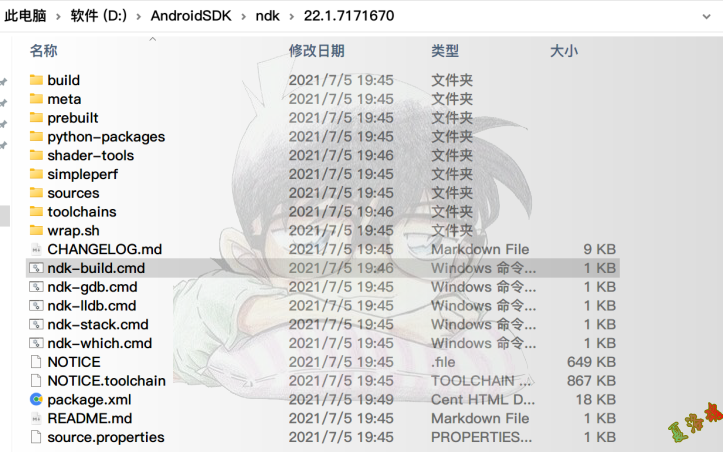Select the ndk-lldb.cmd file name
723x452 pixels.
coord(92,305)
